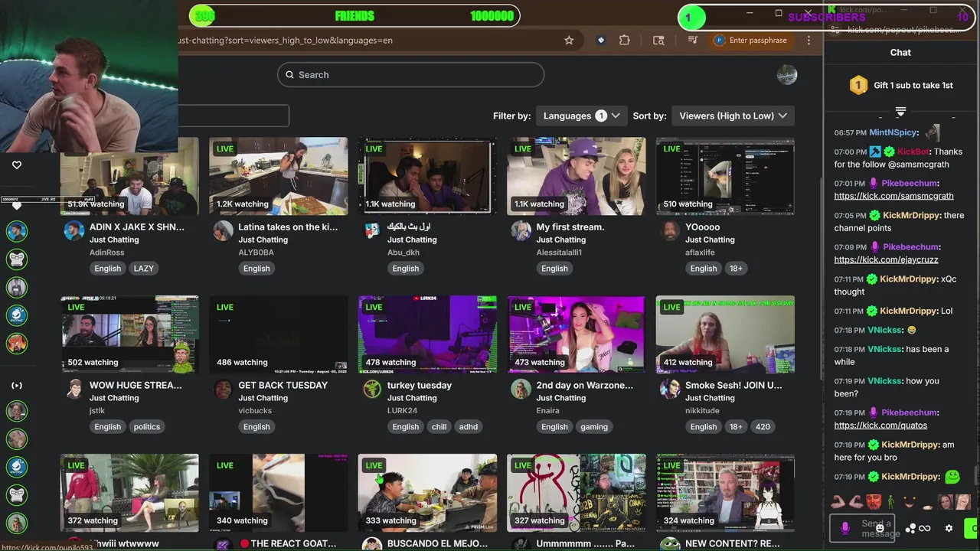
Task: Open the Viewers (High to Low) sort dropdown
Action: coord(733,116)
